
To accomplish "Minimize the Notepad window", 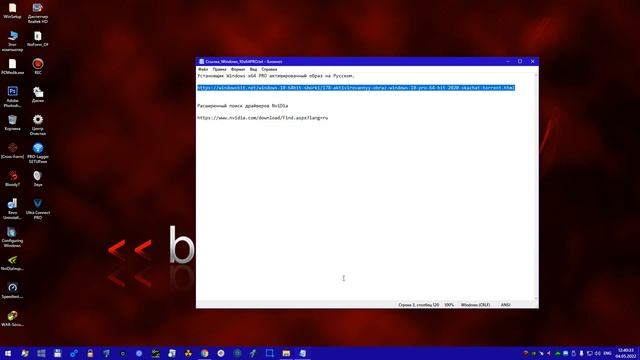I will (x=508, y=62).
